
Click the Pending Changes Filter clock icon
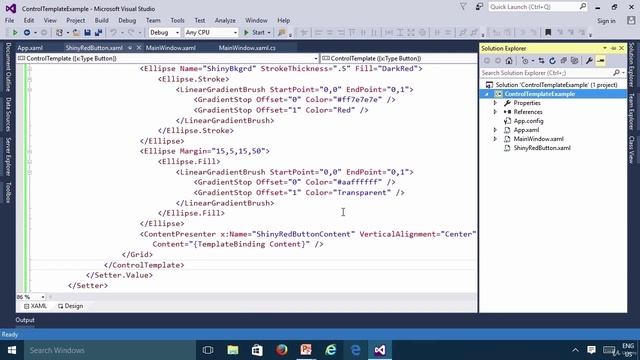click(525, 61)
